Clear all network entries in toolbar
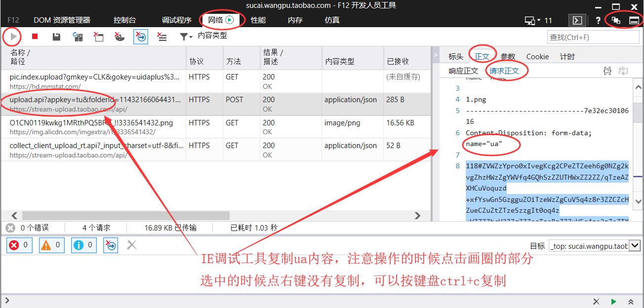This screenshot has width=644, height=308. tap(161, 37)
